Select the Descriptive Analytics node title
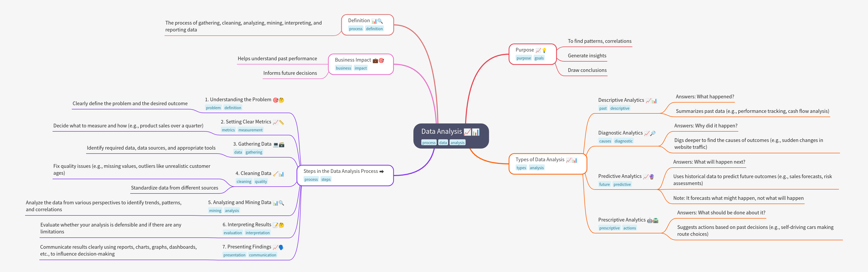 coord(621,100)
